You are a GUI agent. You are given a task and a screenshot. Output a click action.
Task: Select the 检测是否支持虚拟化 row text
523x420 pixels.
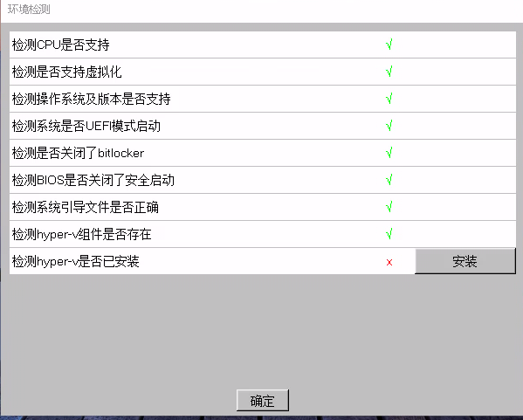[x=66, y=72]
